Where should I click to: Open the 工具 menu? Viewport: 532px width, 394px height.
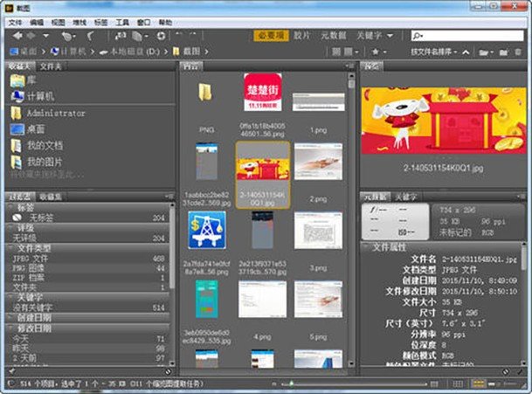[x=122, y=22]
